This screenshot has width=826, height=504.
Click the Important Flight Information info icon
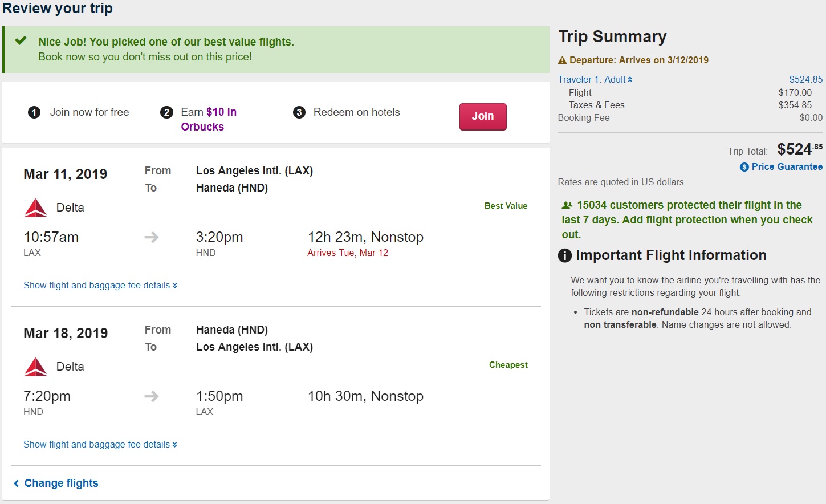click(x=564, y=255)
